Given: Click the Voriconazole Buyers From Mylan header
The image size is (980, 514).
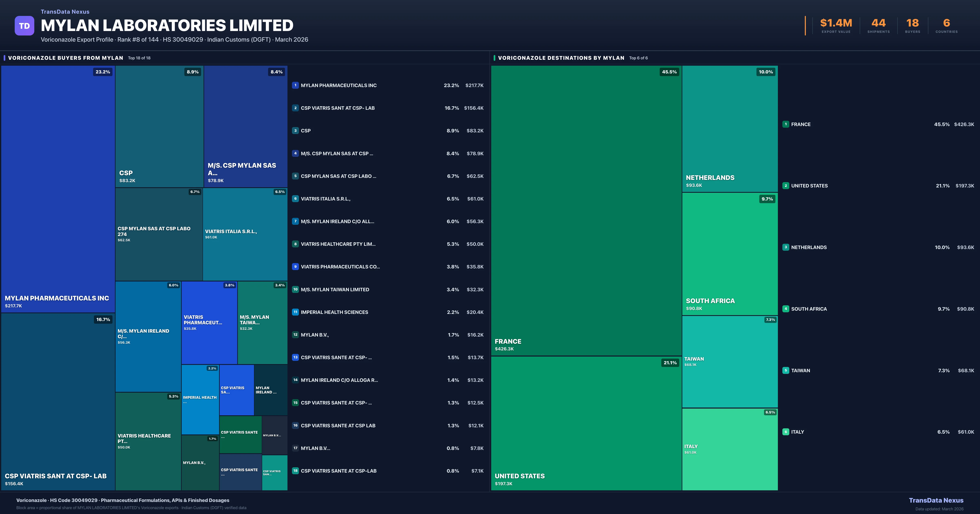Looking at the screenshot, I should point(65,58).
